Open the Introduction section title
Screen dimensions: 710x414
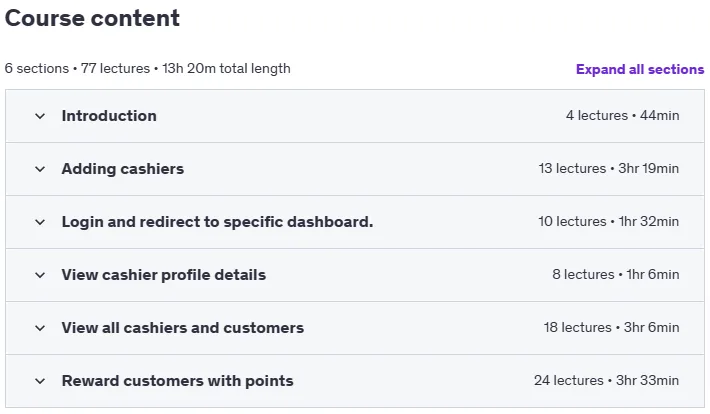109,116
